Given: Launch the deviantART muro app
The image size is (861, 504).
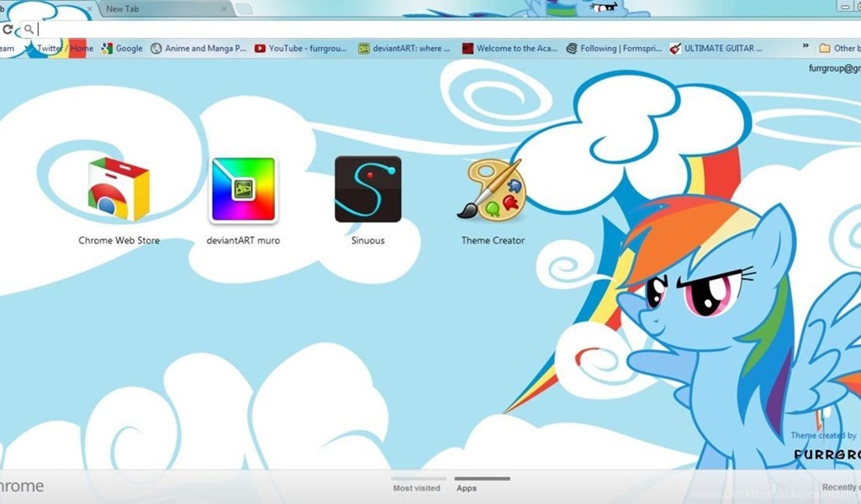Looking at the screenshot, I should click(x=243, y=190).
